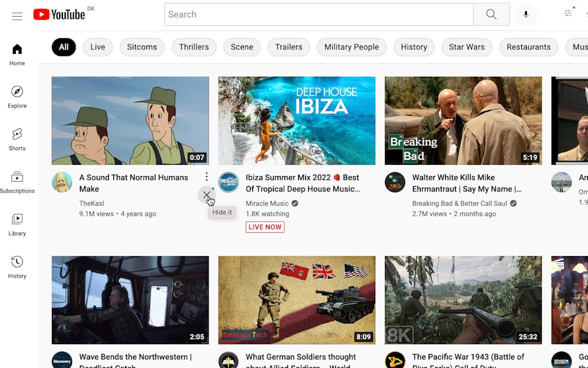Image resolution: width=588 pixels, height=368 pixels.
Task: Open the Deep House Ibiza thumbnail
Action: coord(297,121)
